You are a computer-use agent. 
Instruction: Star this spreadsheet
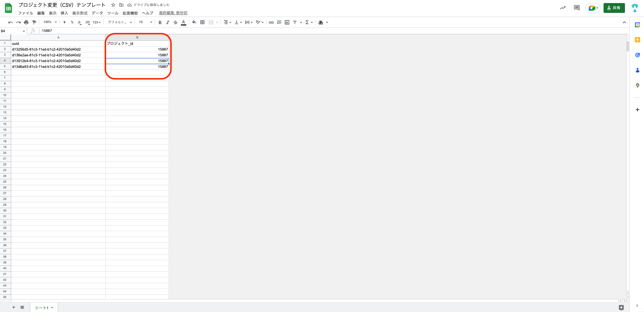113,5
